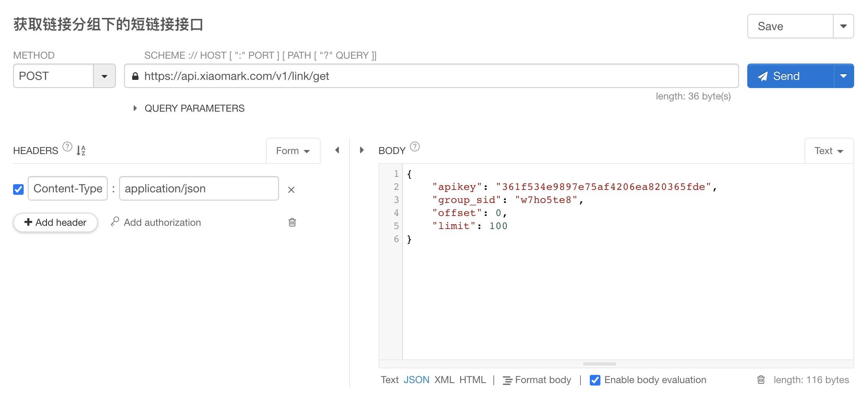Open the POST method dropdown arrow
Viewport: 868px width, 401px height.
click(x=104, y=76)
